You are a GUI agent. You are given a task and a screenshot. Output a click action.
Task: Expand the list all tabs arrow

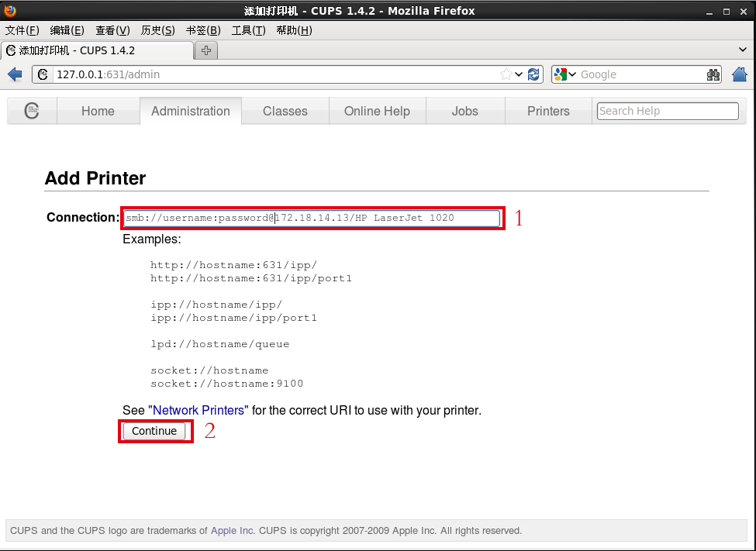[x=743, y=50]
